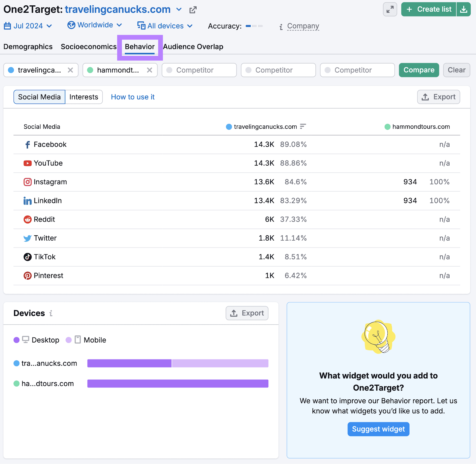The image size is (476, 464).
Task: Click the Twitter bird icon in table
Action: point(27,238)
